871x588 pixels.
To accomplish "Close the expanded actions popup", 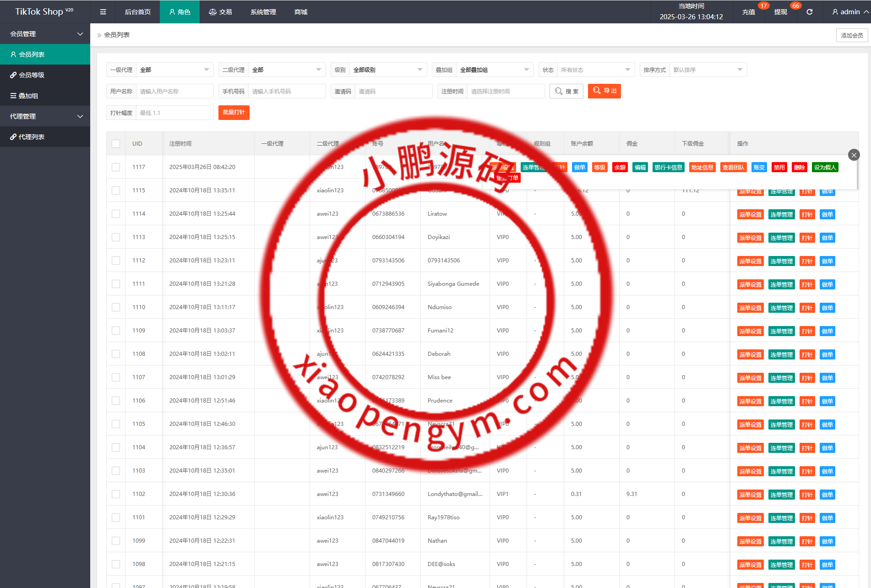I will [x=854, y=155].
